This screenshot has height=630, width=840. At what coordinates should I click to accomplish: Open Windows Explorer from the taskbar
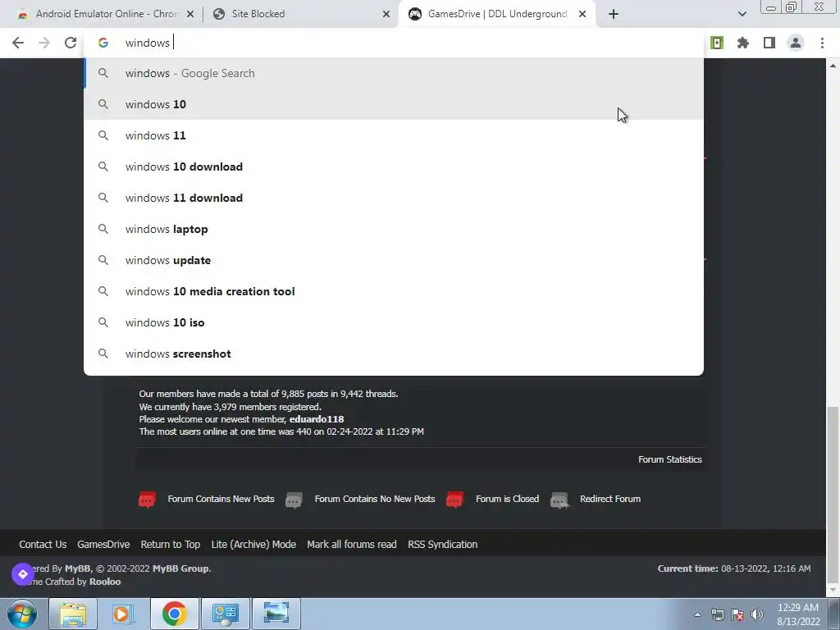click(73, 614)
